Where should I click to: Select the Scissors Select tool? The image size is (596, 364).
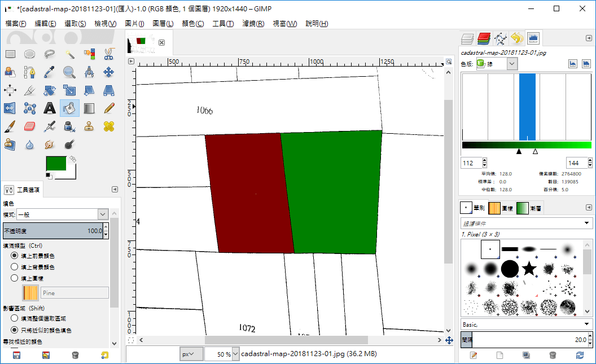[109, 54]
